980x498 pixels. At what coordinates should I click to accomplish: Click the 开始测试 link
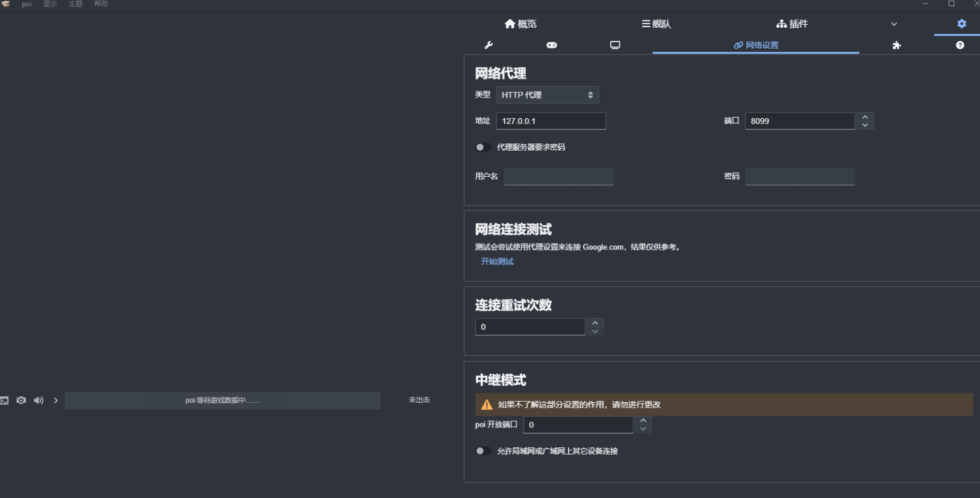(x=497, y=262)
